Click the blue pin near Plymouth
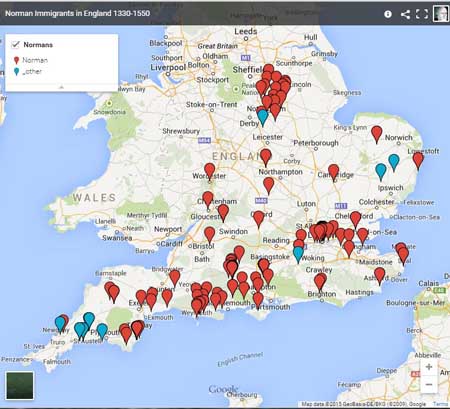 click(102, 332)
